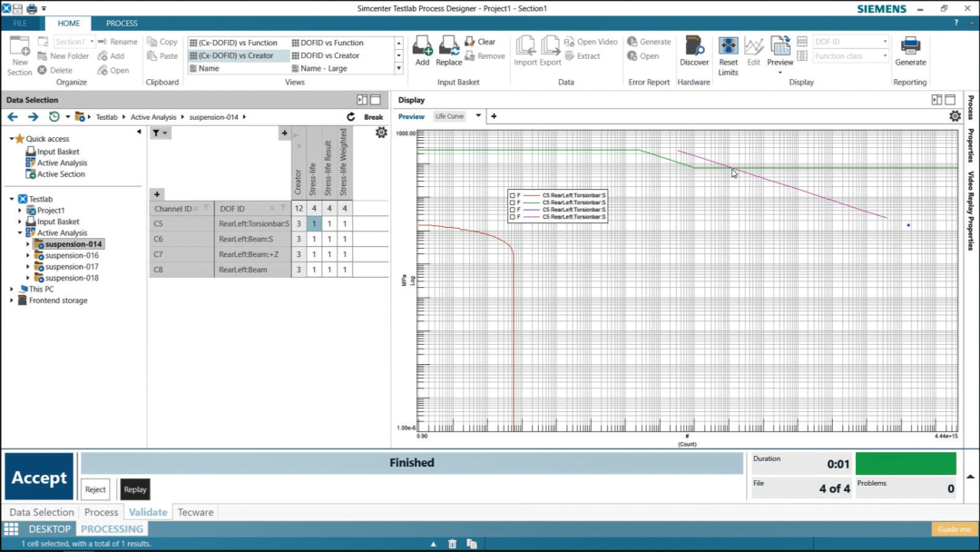The width and height of the screenshot is (980, 552).
Task: Go back in Data Selection navigation
Action: point(13,117)
